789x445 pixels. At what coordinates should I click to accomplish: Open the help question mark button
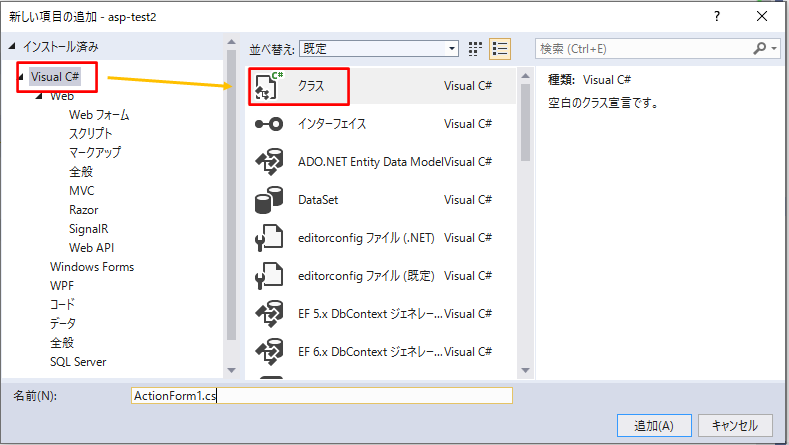(717, 16)
